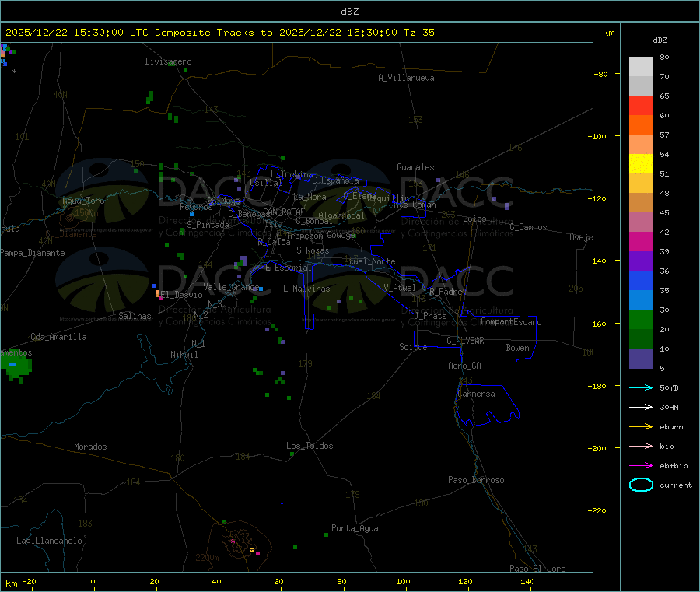Click the S_Rosas place label
The height and width of the screenshot is (592, 700).
coord(313,250)
